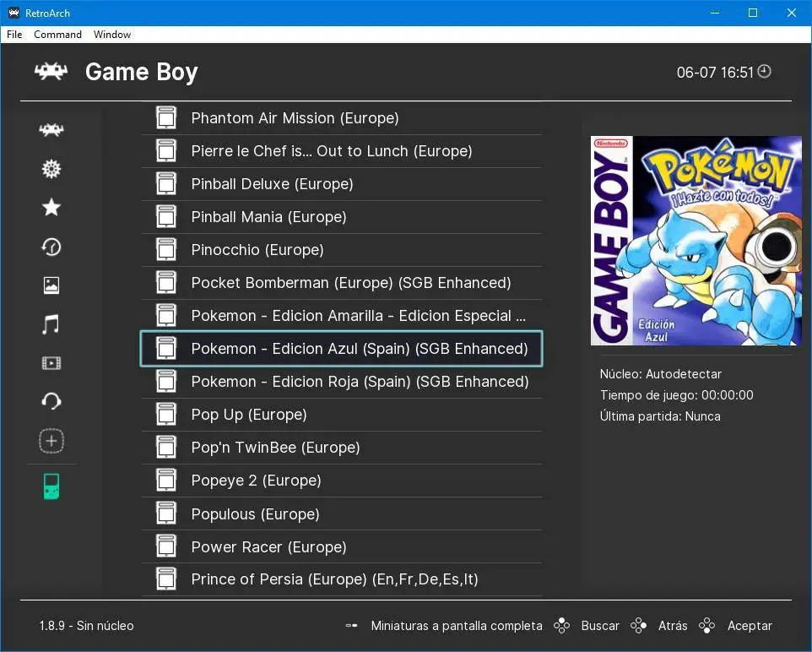Open History clock icon in sidebar
Viewport: 812px width, 652px height.
coord(51,247)
